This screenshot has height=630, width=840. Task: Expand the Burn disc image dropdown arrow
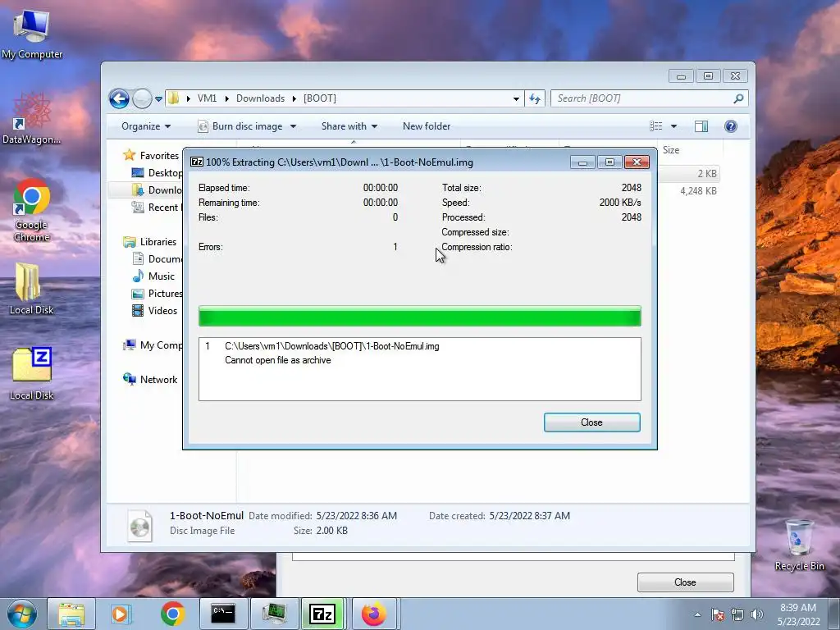click(293, 126)
